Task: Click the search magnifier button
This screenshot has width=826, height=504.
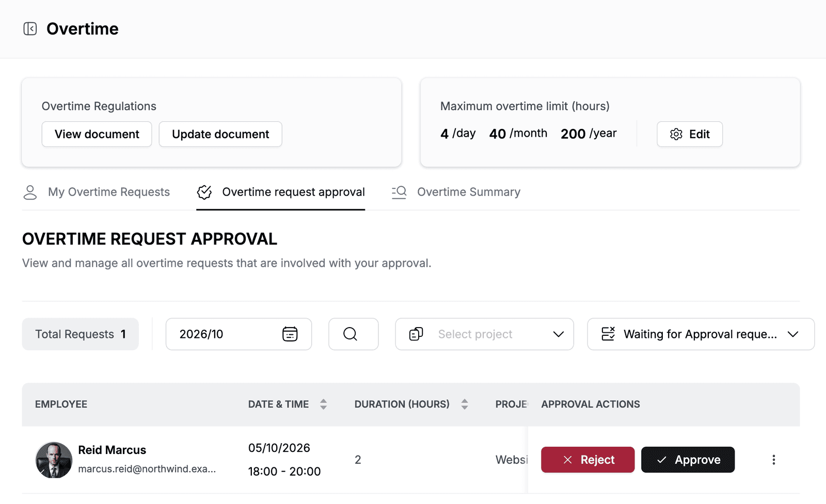Action: click(354, 334)
